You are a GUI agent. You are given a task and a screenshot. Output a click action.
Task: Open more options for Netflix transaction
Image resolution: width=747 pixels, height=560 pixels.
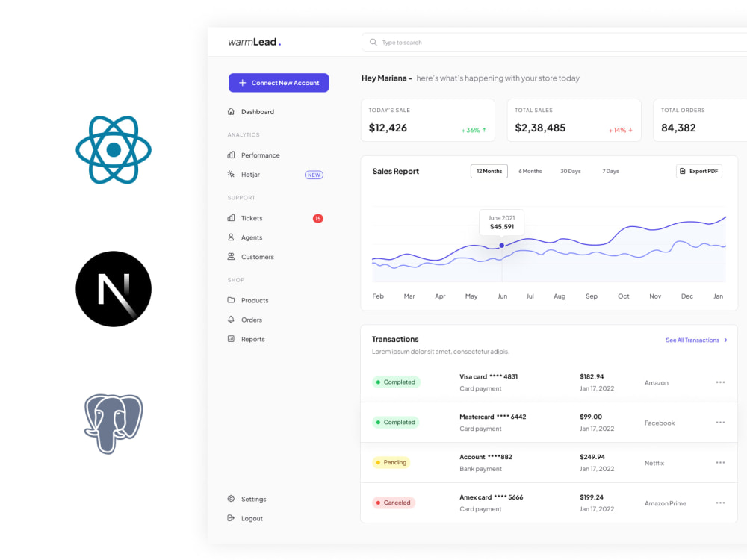[x=720, y=463]
